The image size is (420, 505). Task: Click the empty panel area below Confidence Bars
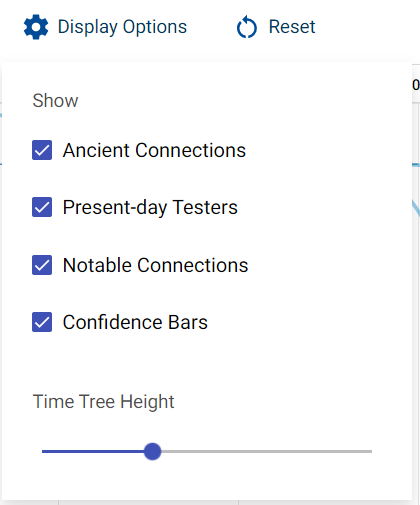pyautogui.click(x=207, y=362)
